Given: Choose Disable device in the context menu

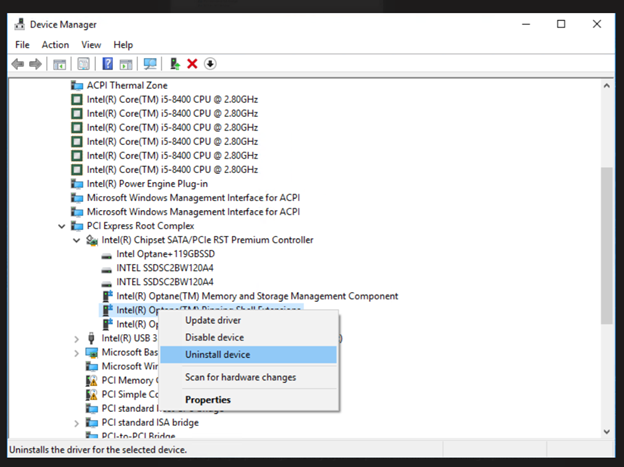Looking at the screenshot, I should (x=214, y=337).
